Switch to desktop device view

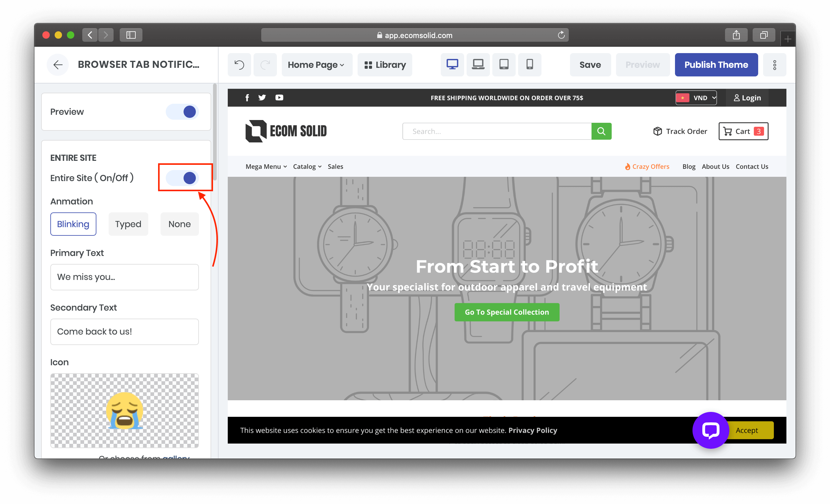click(452, 64)
